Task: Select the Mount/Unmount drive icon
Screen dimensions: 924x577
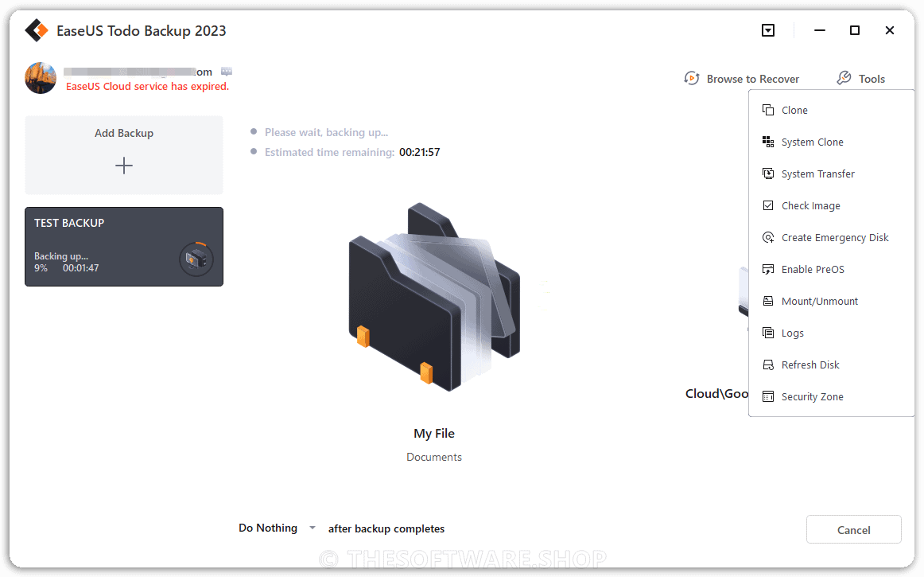Action: 768,302
